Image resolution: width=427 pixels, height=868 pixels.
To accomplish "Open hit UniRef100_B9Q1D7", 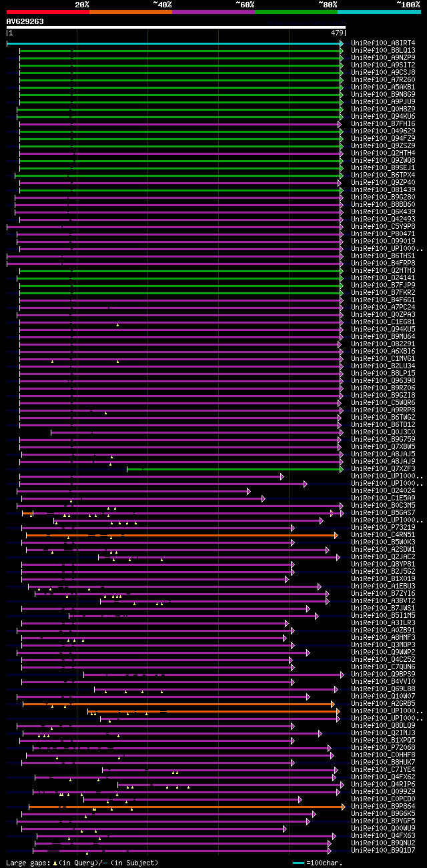I will (x=383, y=850).
